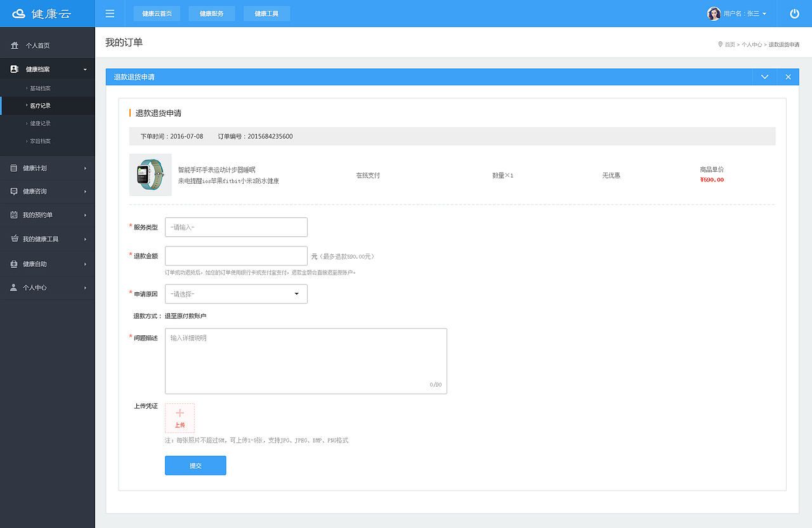Image resolution: width=812 pixels, height=528 pixels.
Task: Open 健康工具 top tab
Action: pos(266,13)
